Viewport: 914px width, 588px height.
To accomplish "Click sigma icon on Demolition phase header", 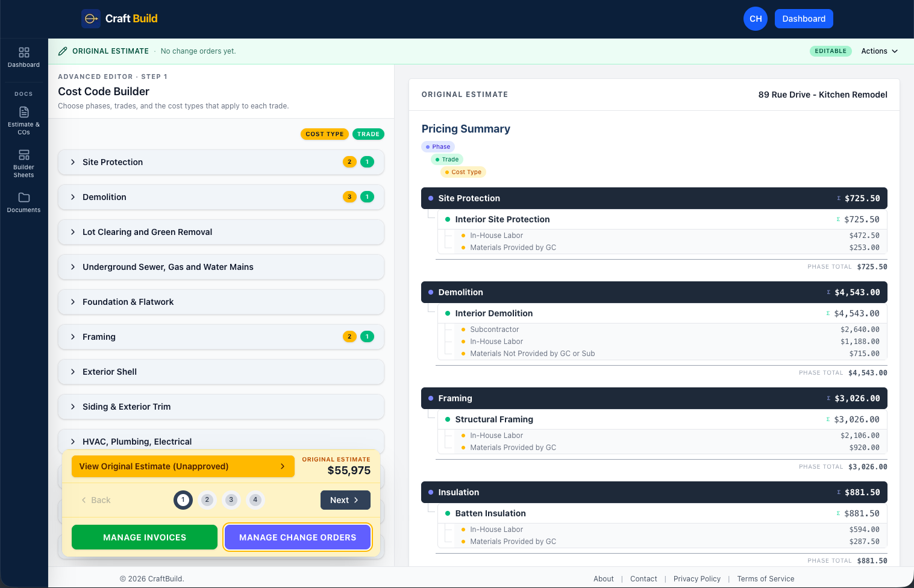I will pos(828,292).
